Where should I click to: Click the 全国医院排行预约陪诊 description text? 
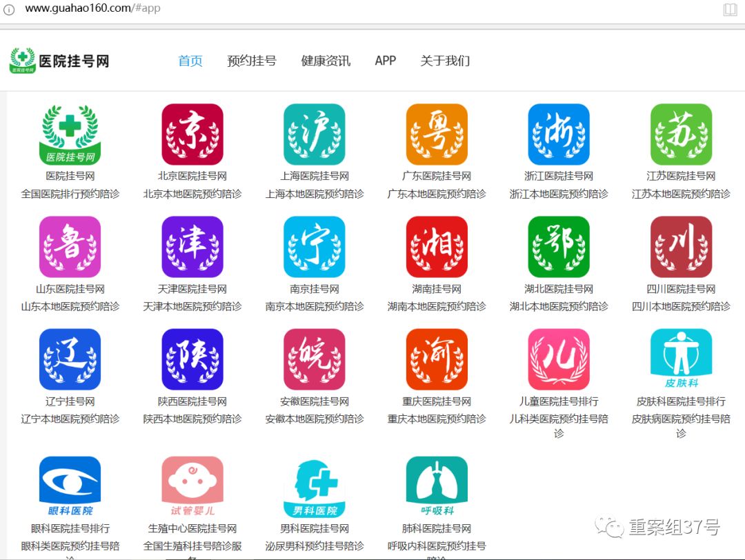click(x=70, y=194)
